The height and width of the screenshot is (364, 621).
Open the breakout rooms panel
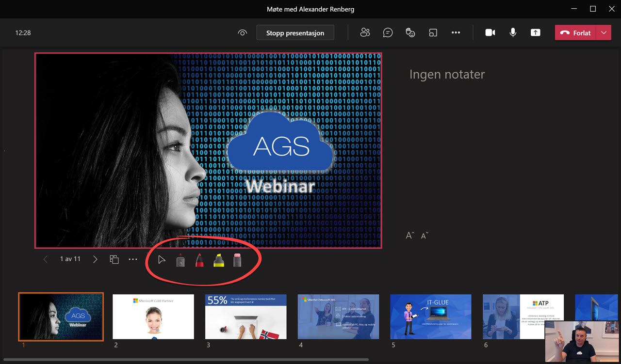point(433,32)
